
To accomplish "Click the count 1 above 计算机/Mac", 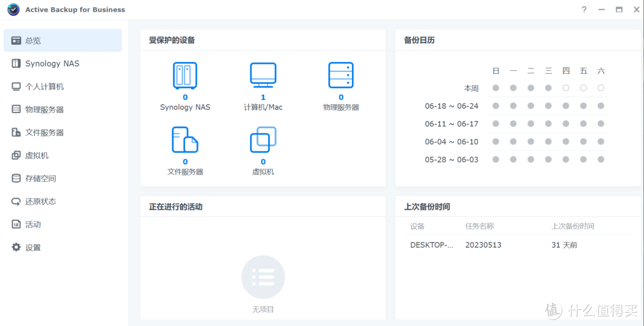I will [264, 97].
